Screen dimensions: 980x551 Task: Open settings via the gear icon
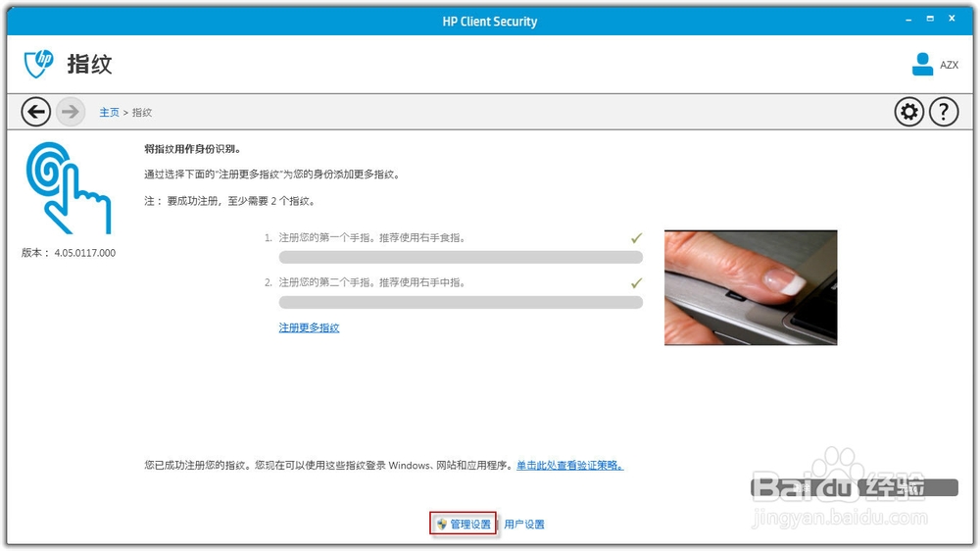click(x=908, y=113)
